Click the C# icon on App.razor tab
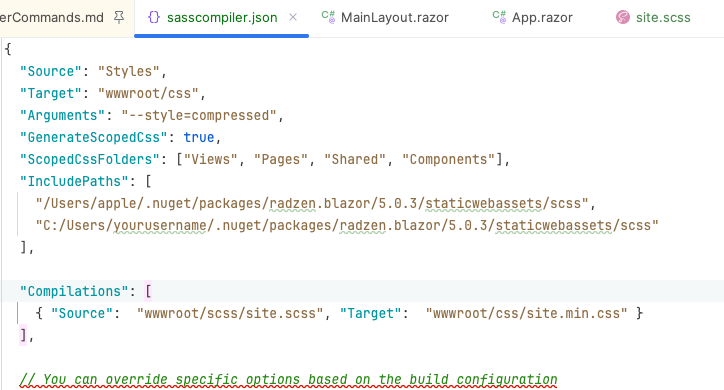Image resolution: width=724 pixels, height=390 pixels. (499, 17)
